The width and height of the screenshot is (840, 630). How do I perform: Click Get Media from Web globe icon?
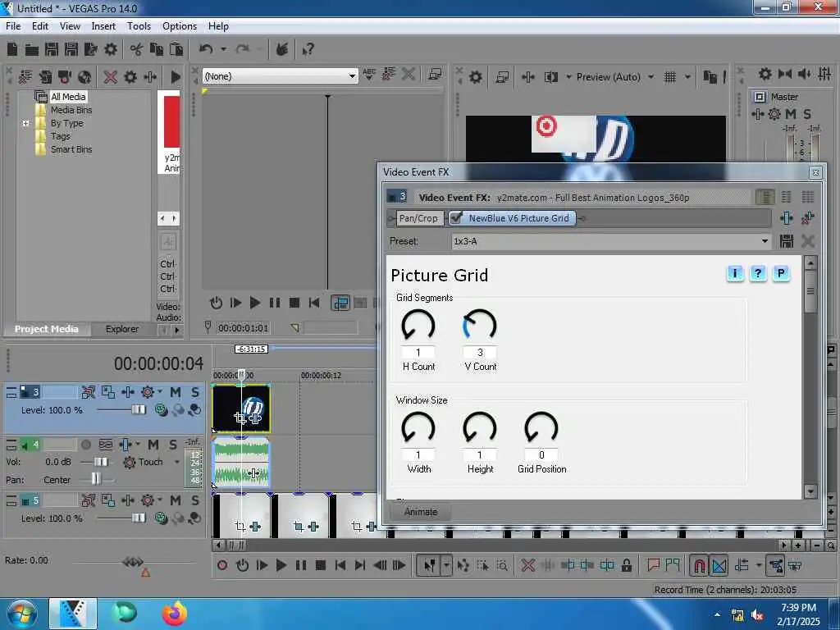pyautogui.click(x=84, y=77)
